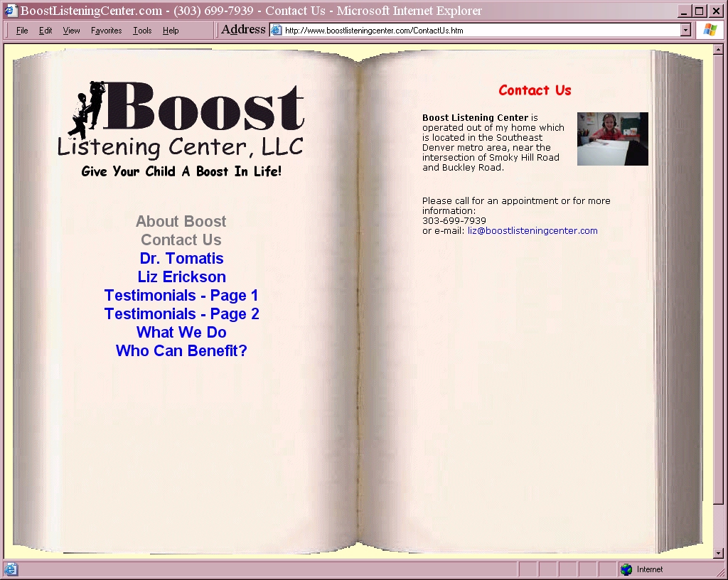Go to Liz Erickson page
The height and width of the screenshot is (580, 728).
[x=181, y=277]
